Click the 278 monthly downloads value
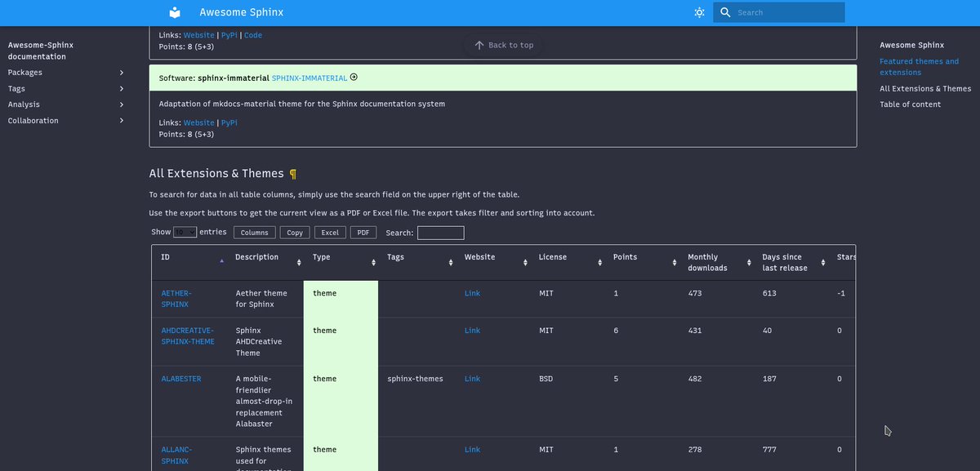 coord(697,450)
